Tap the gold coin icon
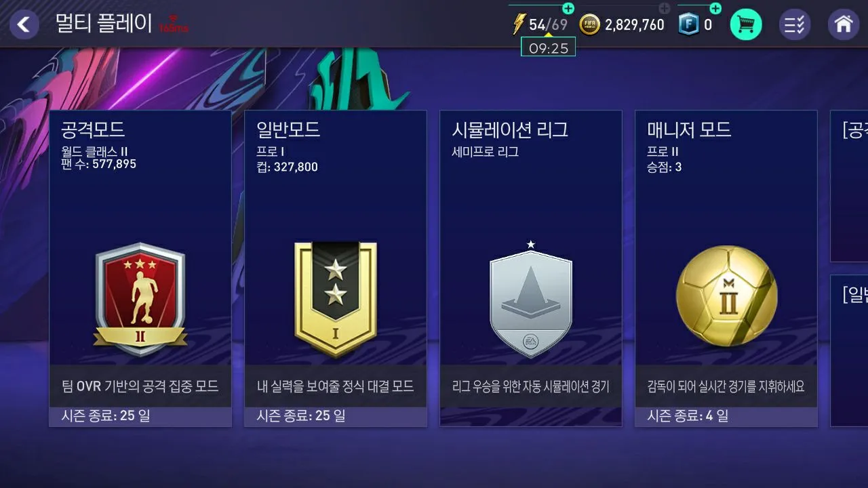This screenshot has height=488, width=868. pyautogui.click(x=590, y=25)
